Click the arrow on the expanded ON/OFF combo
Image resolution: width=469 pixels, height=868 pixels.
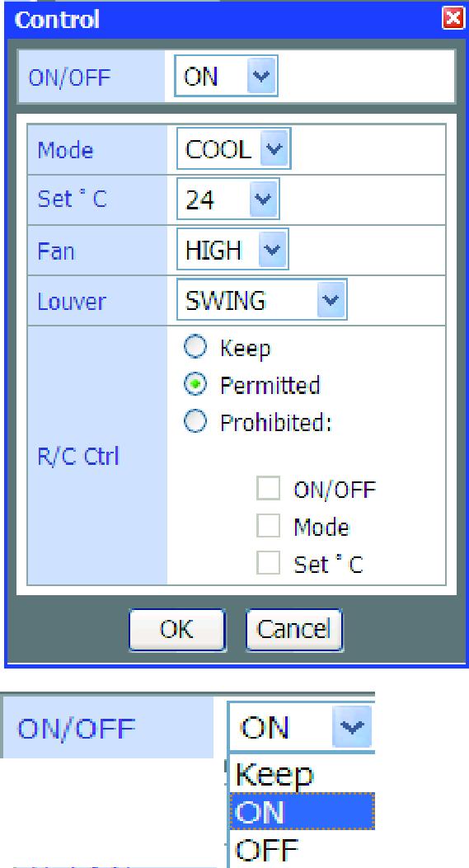352,726
